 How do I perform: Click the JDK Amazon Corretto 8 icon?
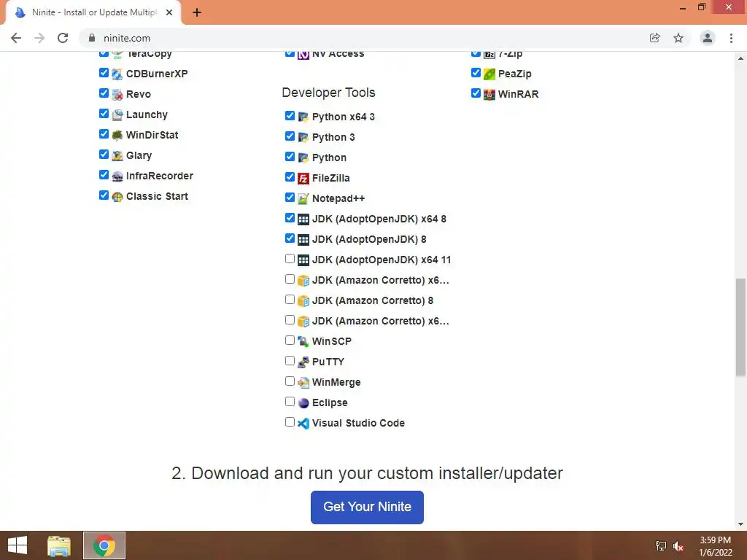(303, 301)
